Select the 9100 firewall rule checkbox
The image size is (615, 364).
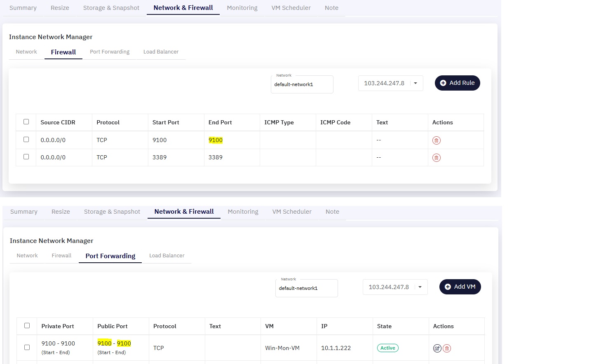26,140
